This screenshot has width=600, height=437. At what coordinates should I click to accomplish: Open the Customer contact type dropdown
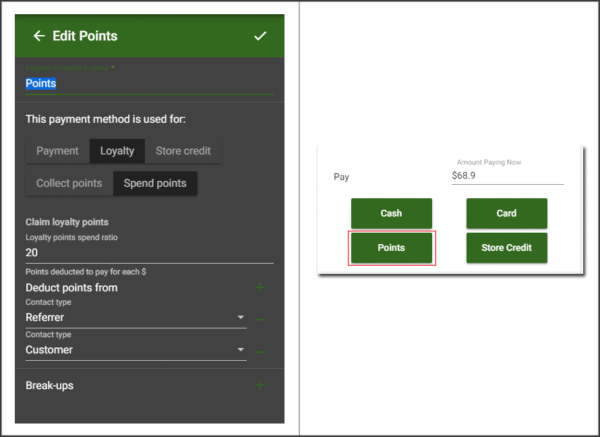point(135,350)
